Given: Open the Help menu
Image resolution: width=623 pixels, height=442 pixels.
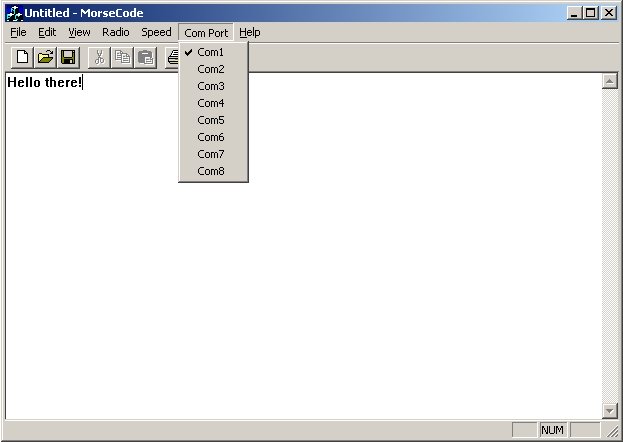Looking at the screenshot, I should tap(250, 32).
